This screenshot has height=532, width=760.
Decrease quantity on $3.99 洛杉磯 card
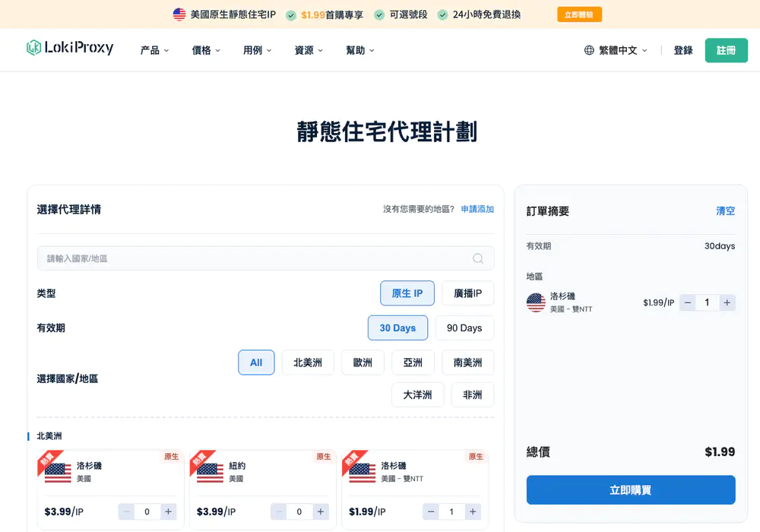(x=126, y=511)
